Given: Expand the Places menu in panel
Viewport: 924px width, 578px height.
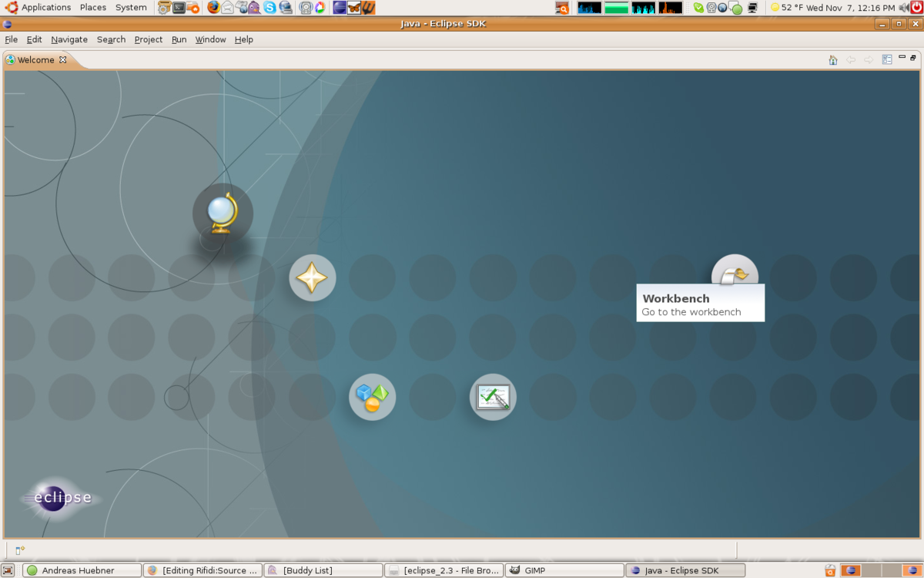Looking at the screenshot, I should (93, 8).
